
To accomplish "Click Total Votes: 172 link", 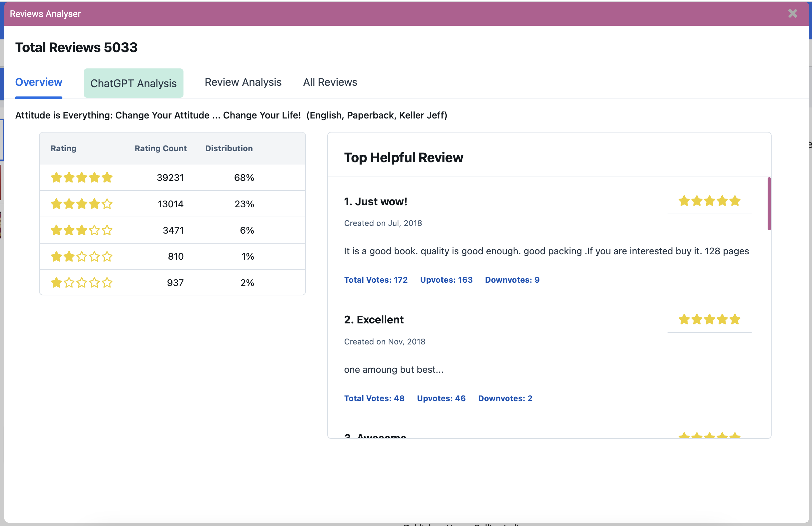I will [x=376, y=280].
